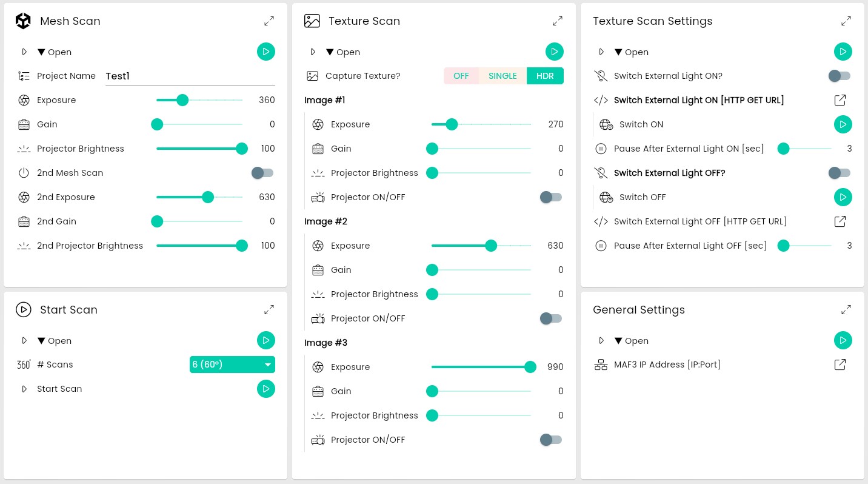Click the Texture Scan expand icon
The width and height of the screenshot is (868, 484).
tap(558, 21)
